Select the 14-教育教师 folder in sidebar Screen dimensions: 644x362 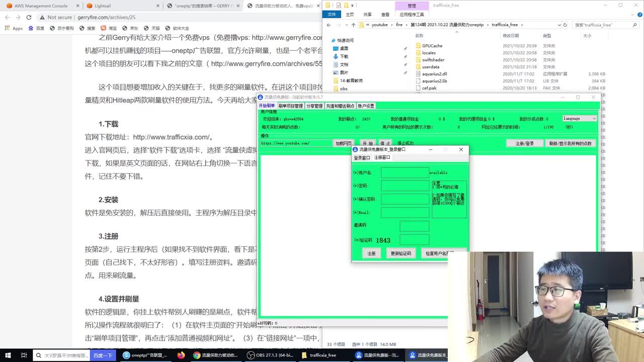coord(351,80)
